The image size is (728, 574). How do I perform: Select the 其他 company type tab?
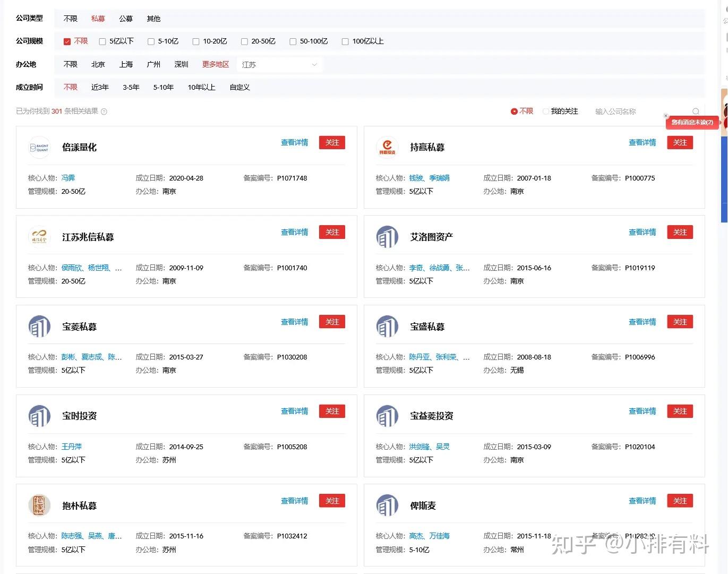[x=153, y=18]
